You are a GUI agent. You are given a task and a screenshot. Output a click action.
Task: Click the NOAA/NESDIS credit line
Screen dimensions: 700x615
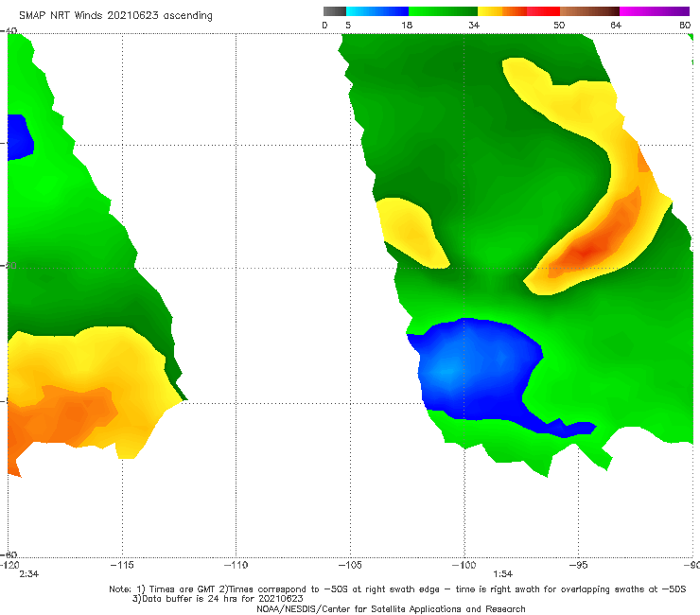(391, 608)
